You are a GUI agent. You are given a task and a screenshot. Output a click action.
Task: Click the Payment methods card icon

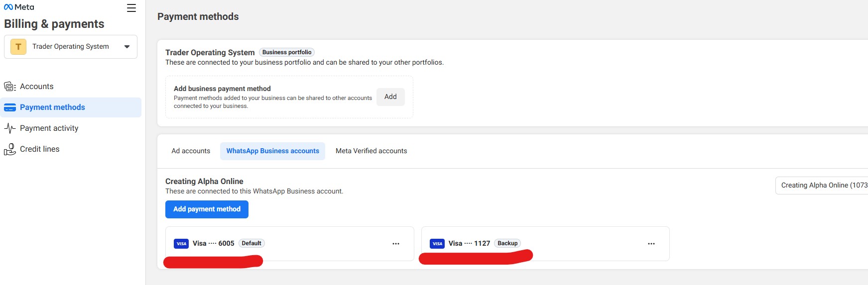pyautogui.click(x=10, y=107)
